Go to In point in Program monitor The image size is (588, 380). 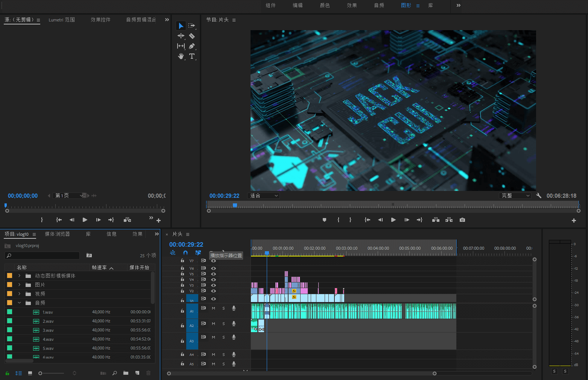(368, 220)
